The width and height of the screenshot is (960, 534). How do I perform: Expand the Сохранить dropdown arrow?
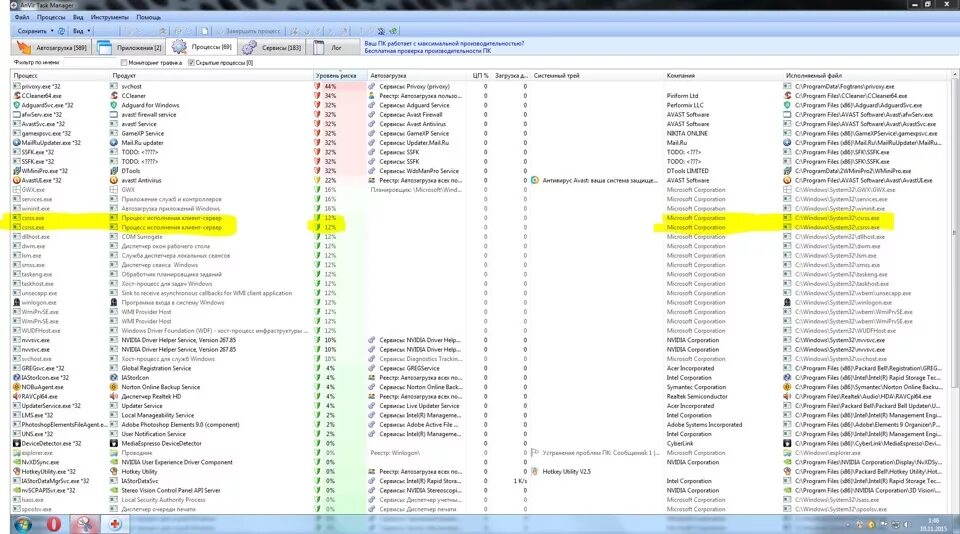click(52, 31)
